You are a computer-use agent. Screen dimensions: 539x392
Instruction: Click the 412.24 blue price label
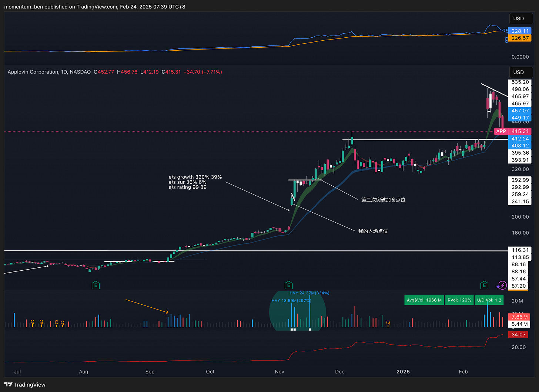pos(520,139)
